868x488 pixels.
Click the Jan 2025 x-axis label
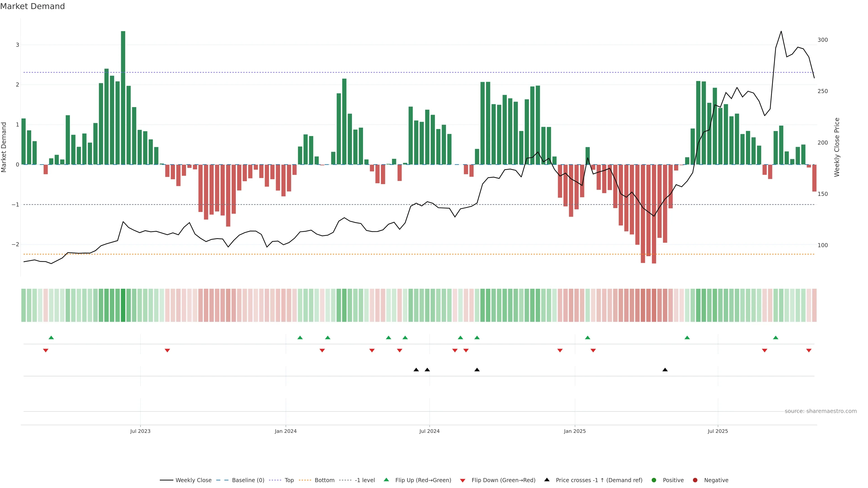tap(575, 431)
